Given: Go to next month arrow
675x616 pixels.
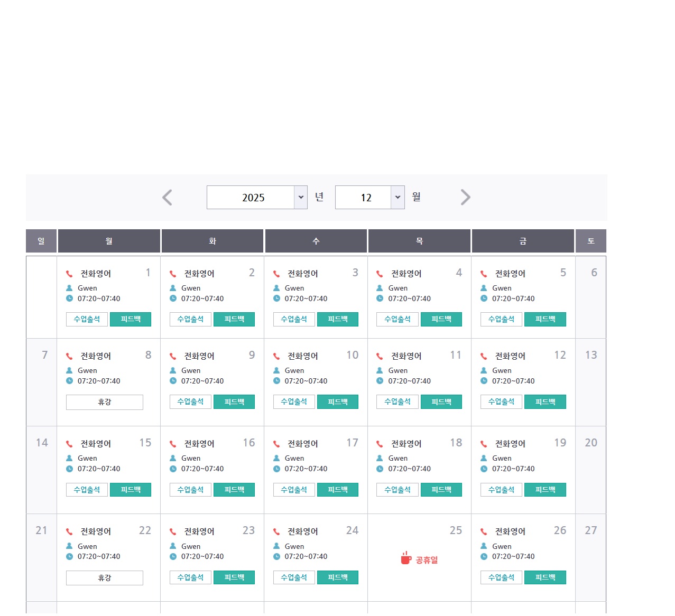Looking at the screenshot, I should pyautogui.click(x=465, y=198).
